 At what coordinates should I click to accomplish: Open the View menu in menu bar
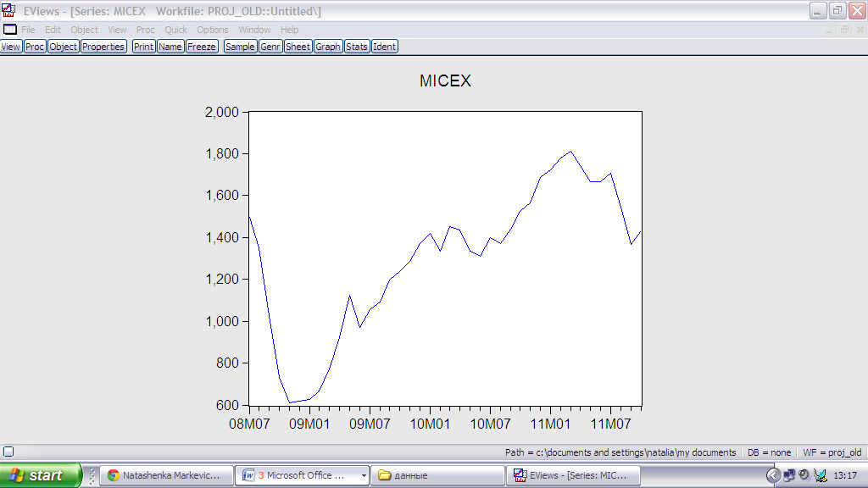(117, 30)
